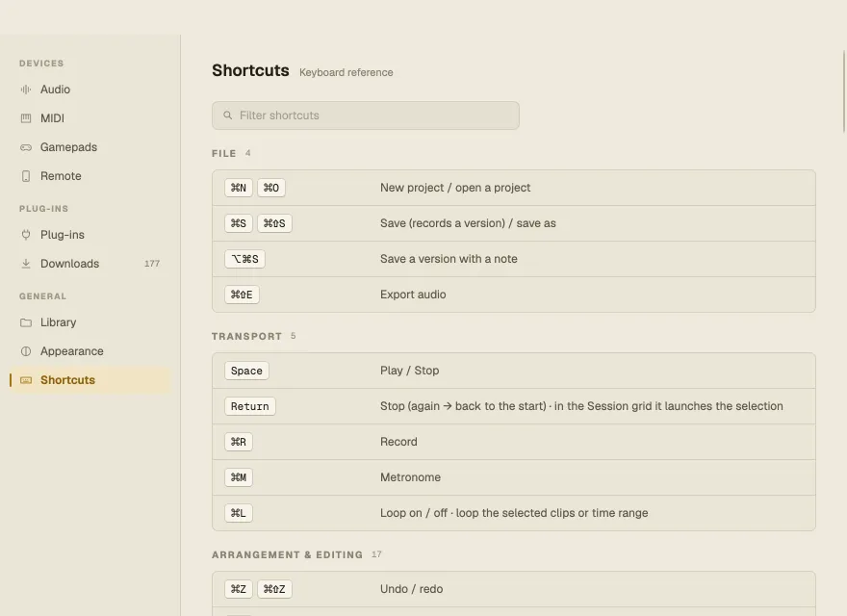This screenshot has height=616, width=847.
Task: Click the ⌘⇧S save-as key badge
Action: (274, 223)
